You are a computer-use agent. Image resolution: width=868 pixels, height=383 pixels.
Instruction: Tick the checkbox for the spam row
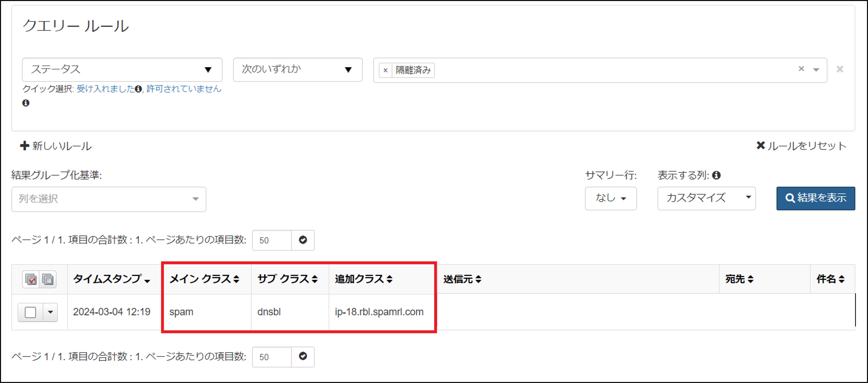pos(30,312)
